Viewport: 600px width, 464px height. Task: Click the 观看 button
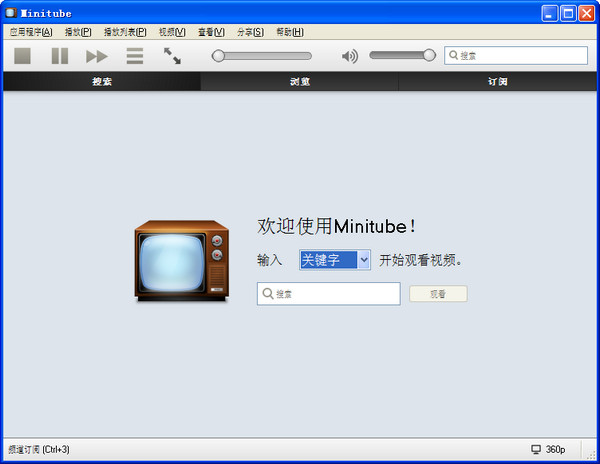[438, 294]
